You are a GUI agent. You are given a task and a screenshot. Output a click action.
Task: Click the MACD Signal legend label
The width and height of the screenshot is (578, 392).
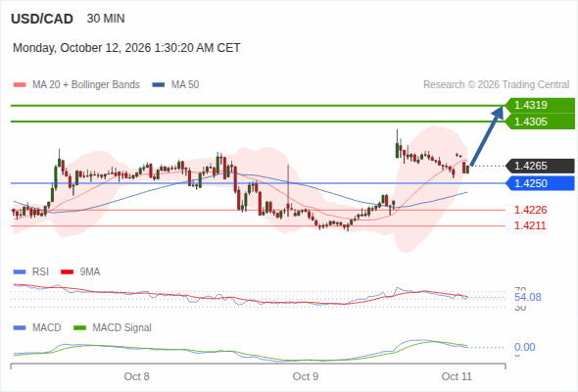point(122,328)
